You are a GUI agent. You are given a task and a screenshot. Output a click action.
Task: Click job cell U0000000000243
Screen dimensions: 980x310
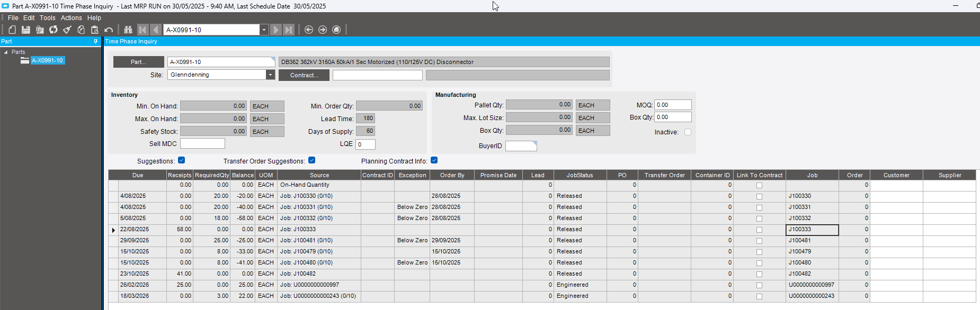[812, 296]
